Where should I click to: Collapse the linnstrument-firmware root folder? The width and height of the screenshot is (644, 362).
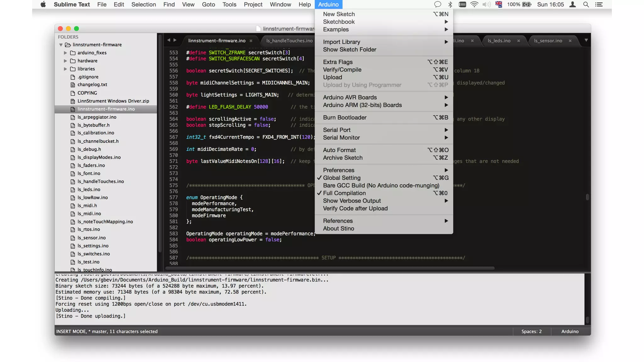(x=61, y=45)
